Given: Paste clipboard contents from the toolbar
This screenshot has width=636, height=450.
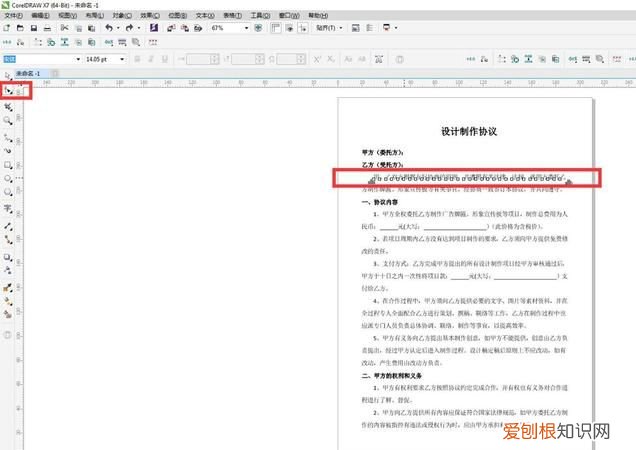Looking at the screenshot, I should click(92, 28).
